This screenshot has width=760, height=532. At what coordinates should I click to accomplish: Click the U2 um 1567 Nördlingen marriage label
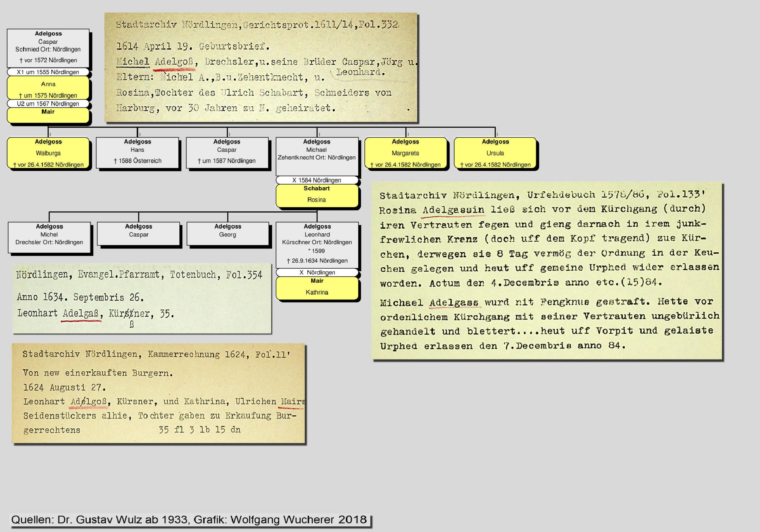(x=48, y=104)
